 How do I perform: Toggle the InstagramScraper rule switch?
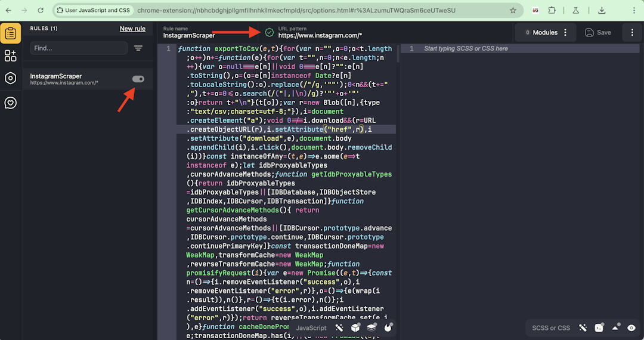coord(138,79)
